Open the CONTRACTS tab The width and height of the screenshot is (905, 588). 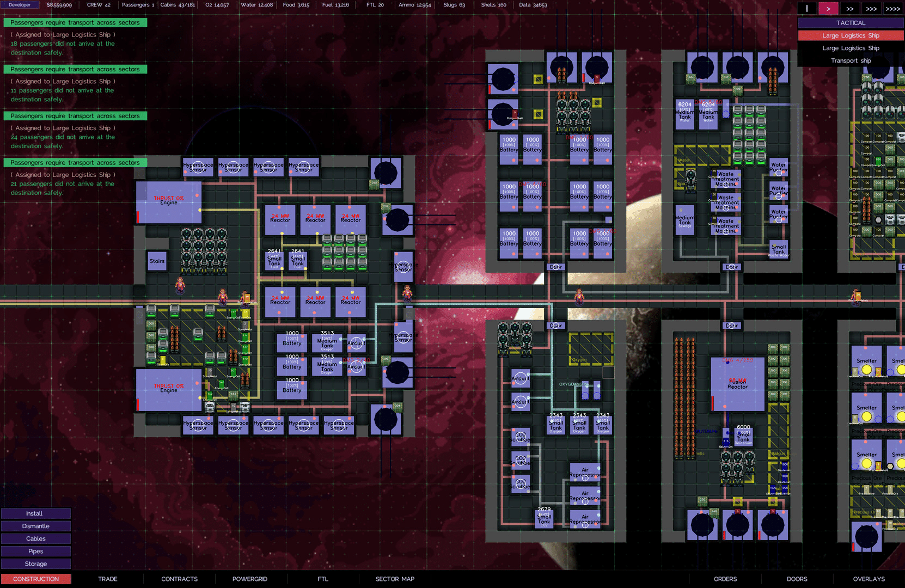pyautogui.click(x=180, y=579)
